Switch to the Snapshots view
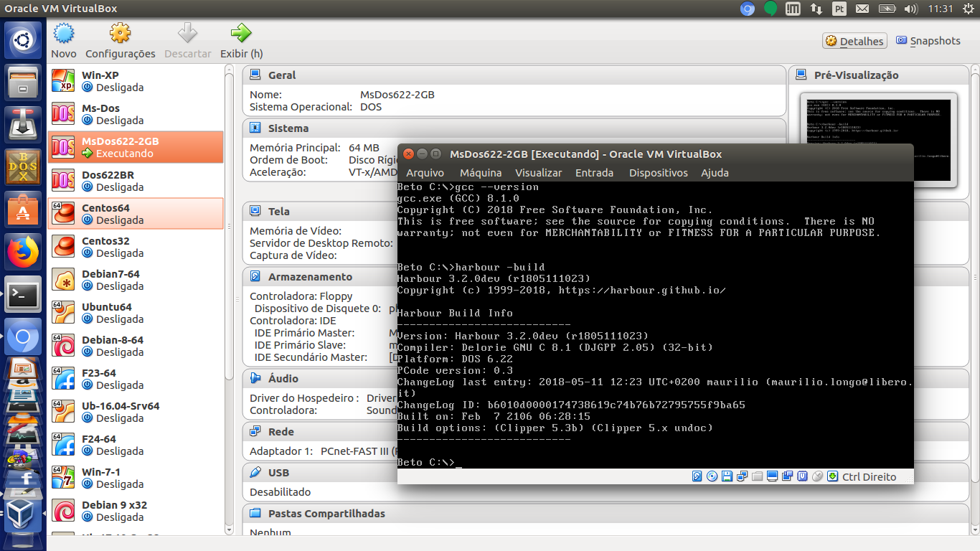Image resolution: width=980 pixels, height=551 pixels. pyautogui.click(x=928, y=41)
